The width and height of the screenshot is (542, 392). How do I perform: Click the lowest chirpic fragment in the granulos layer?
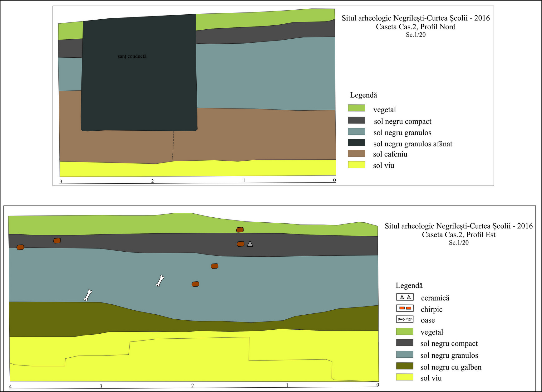click(x=195, y=284)
